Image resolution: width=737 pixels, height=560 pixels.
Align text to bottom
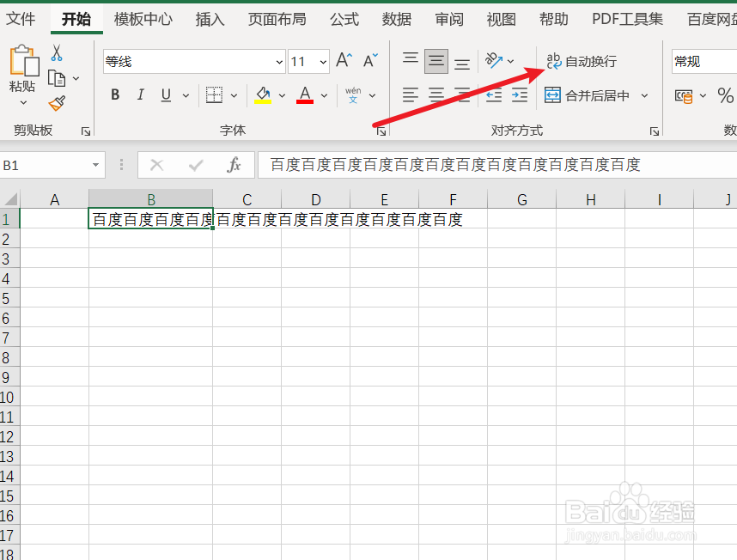[462, 63]
